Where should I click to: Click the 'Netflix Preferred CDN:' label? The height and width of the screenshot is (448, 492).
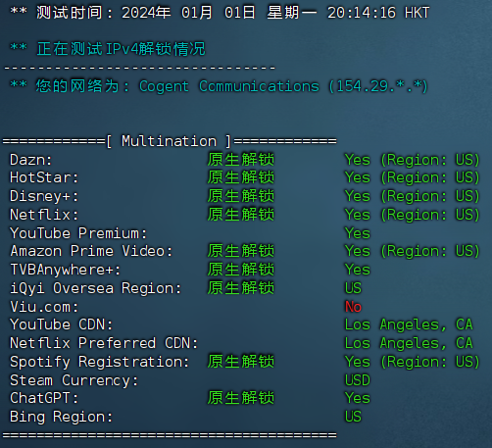[x=104, y=343]
